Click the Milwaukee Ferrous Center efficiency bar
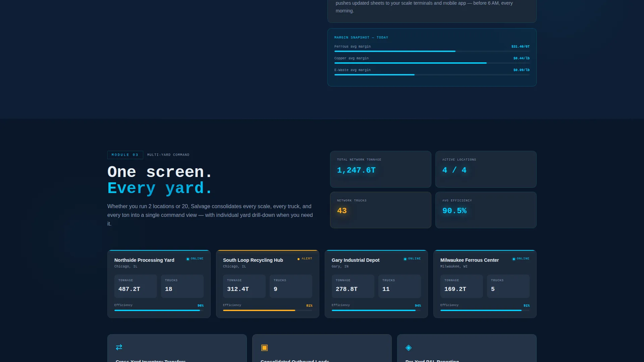Image resolution: width=644 pixels, height=362 pixels. [485, 310]
